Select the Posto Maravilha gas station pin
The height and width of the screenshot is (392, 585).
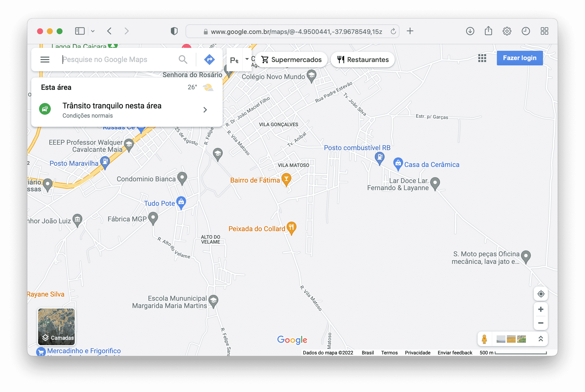pyautogui.click(x=105, y=163)
